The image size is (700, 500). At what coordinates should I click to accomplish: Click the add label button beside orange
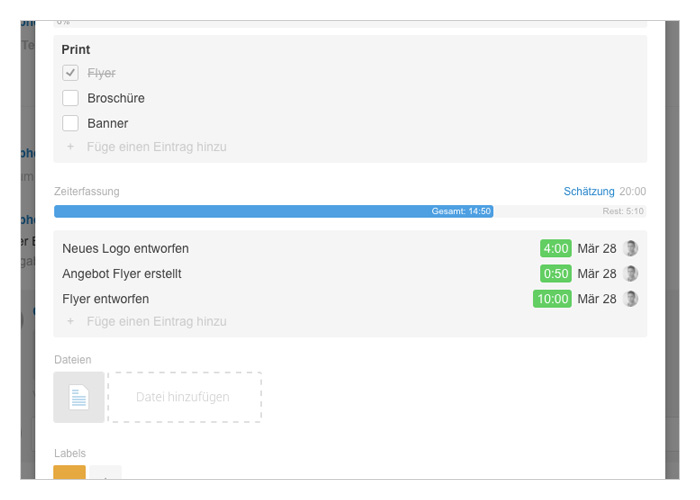pyautogui.click(x=105, y=472)
